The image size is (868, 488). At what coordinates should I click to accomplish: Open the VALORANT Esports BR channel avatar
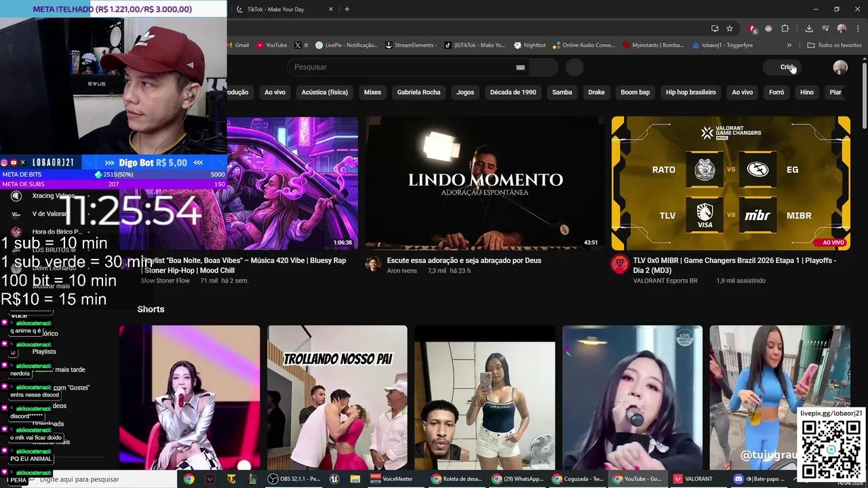pos(620,264)
